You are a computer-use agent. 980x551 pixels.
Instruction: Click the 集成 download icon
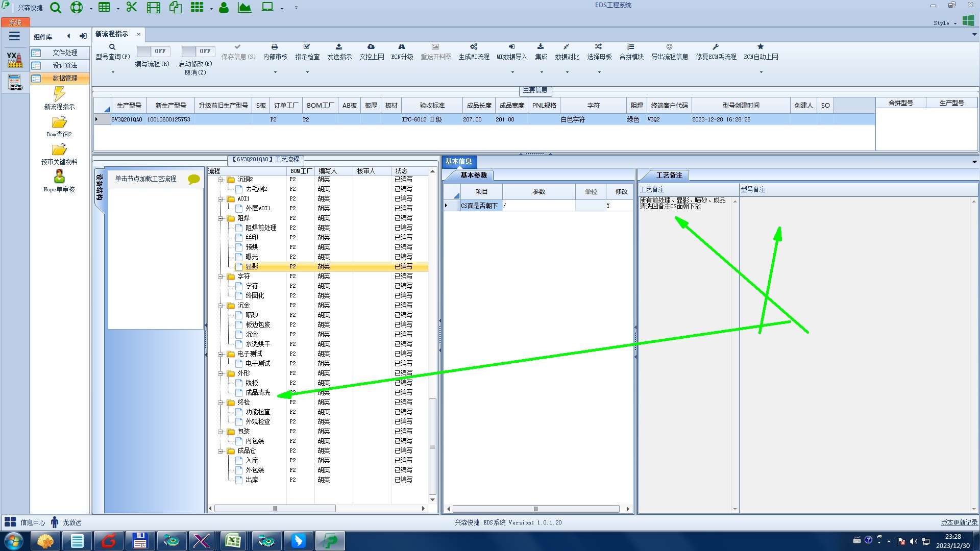pos(541,47)
